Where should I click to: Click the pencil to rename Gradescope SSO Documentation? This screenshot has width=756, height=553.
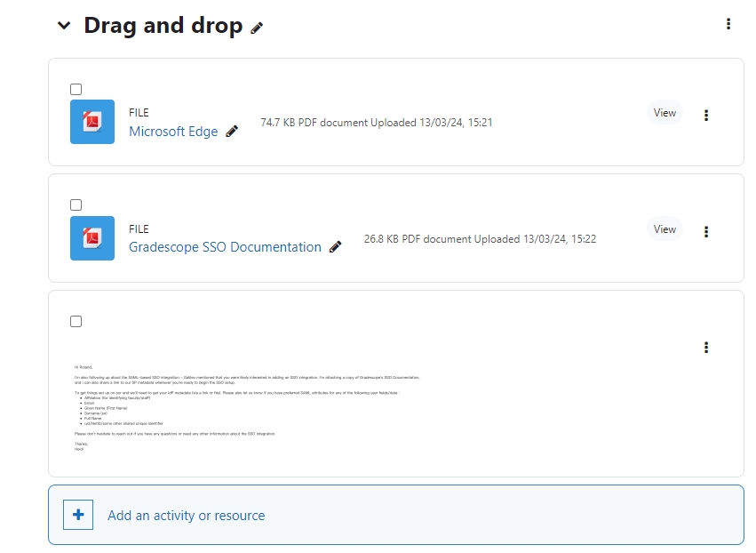coord(336,246)
